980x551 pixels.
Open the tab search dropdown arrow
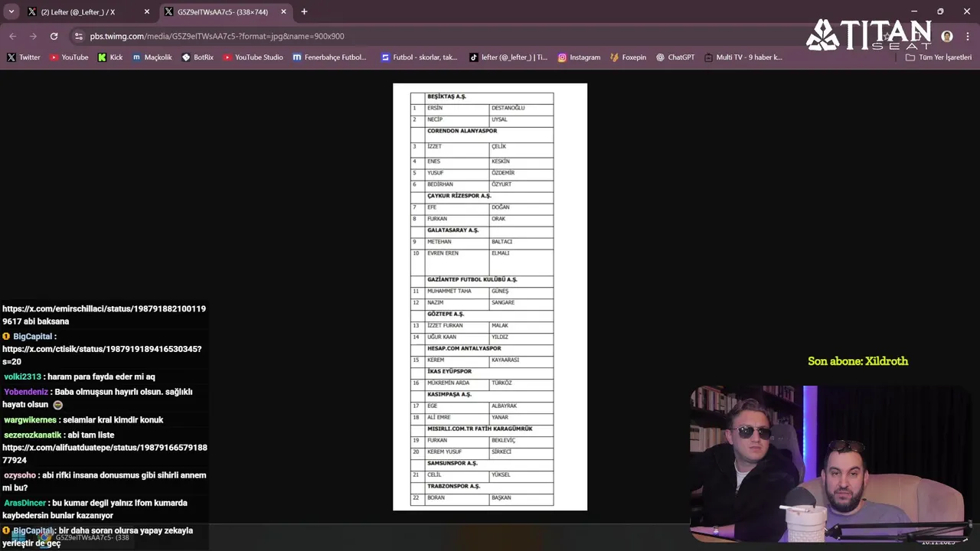(11, 11)
